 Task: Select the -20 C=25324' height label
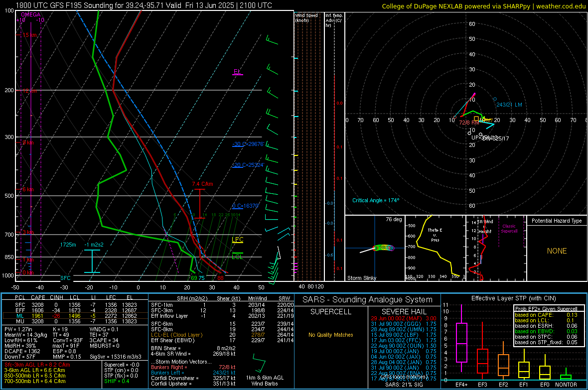248,165
